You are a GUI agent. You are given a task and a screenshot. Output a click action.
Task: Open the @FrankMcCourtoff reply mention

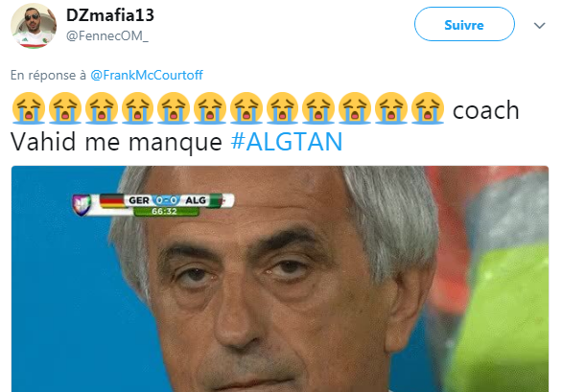click(147, 75)
